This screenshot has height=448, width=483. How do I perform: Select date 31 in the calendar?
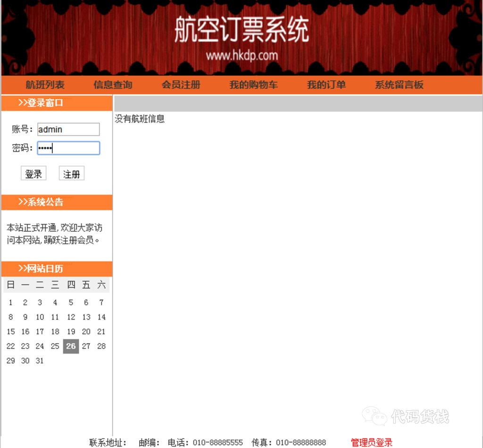point(40,361)
